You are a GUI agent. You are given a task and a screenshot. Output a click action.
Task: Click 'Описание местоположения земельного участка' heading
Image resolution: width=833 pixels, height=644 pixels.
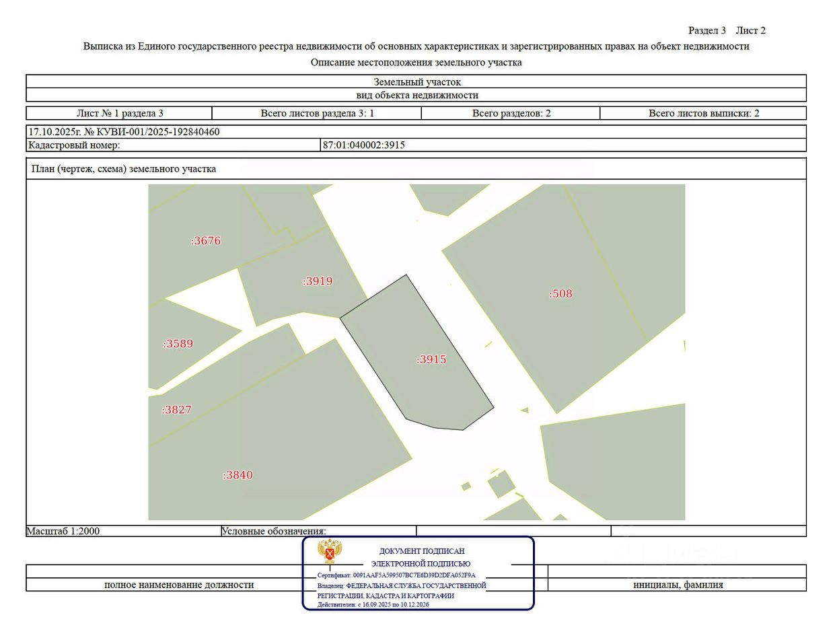416,63
